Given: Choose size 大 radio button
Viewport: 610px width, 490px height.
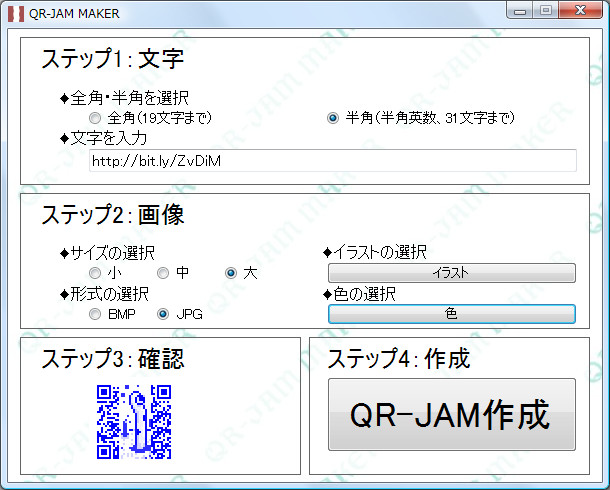Looking at the screenshot, I should click(231, 273).
